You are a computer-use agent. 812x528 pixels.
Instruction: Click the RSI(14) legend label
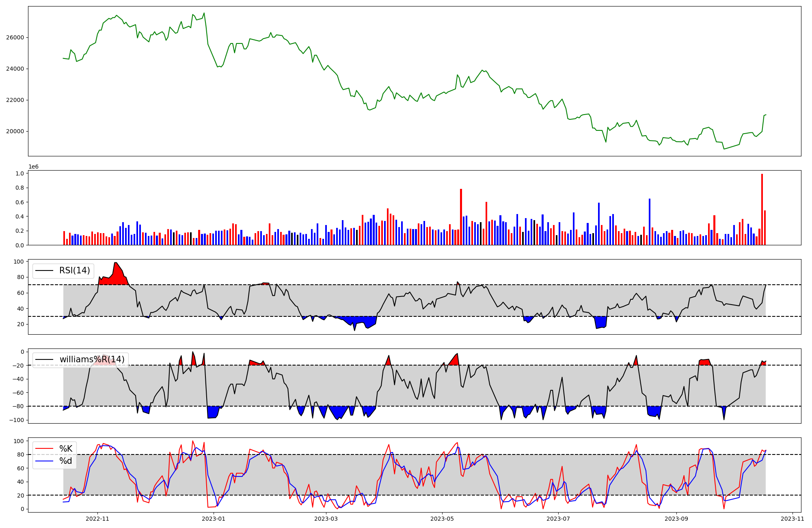pos(75,270)
